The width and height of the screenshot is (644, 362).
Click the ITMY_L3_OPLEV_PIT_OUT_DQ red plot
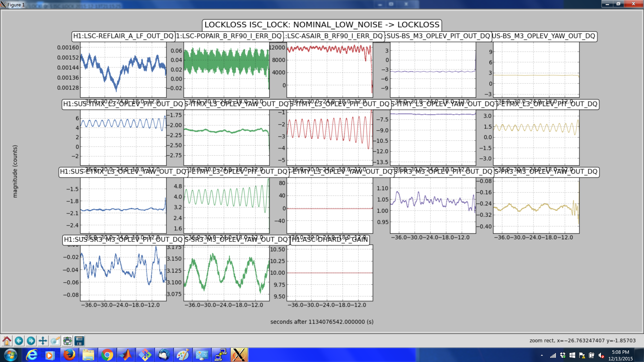pos(330,137)
